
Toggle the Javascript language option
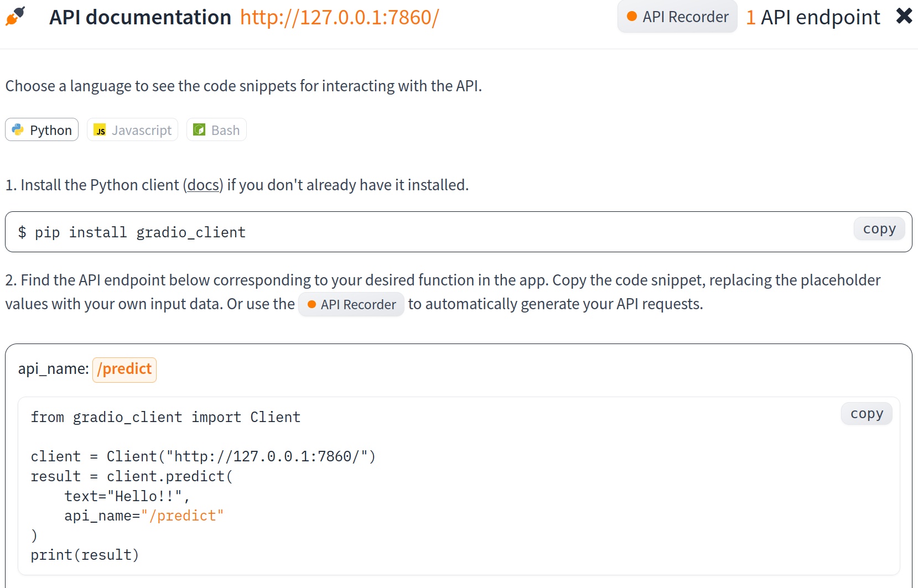point(132,129)
